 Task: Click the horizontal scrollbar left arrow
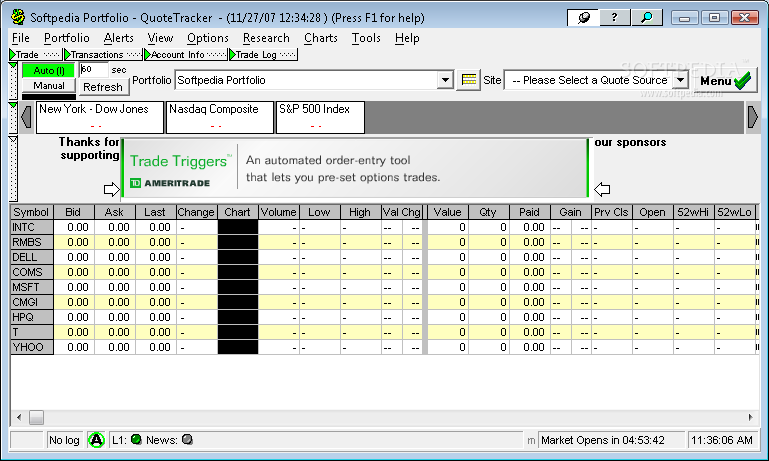pyautogui.click(x=19, y=417)
